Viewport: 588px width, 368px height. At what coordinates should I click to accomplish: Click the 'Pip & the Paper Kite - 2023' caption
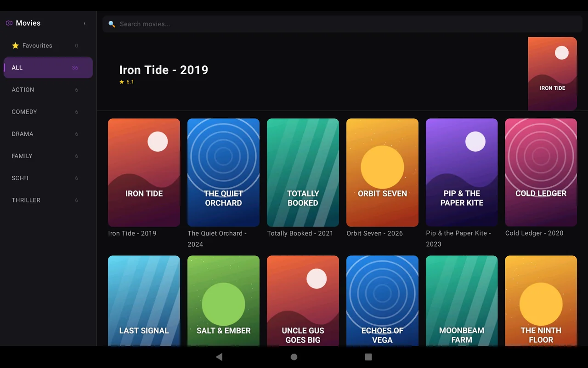tap(458, 239)
